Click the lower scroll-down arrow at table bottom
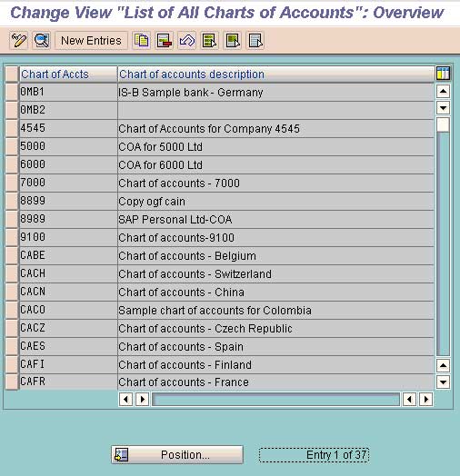460x476 pixels. (x=443, y=382)
